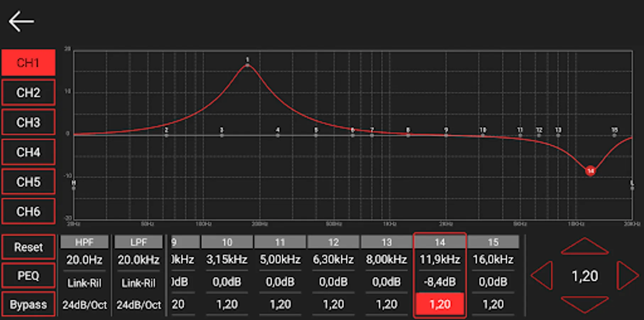Change the LPF 24dB/Oct slope
Image resolution: width=644 pixels, height=320 pixels.
pos(138,305)
